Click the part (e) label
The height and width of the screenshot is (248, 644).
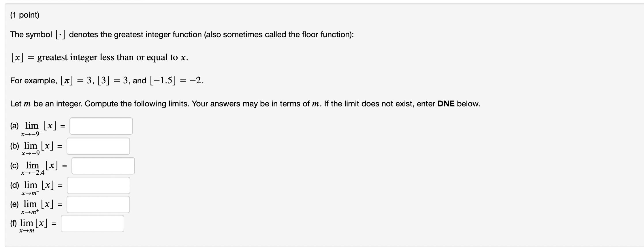(14, 204)
